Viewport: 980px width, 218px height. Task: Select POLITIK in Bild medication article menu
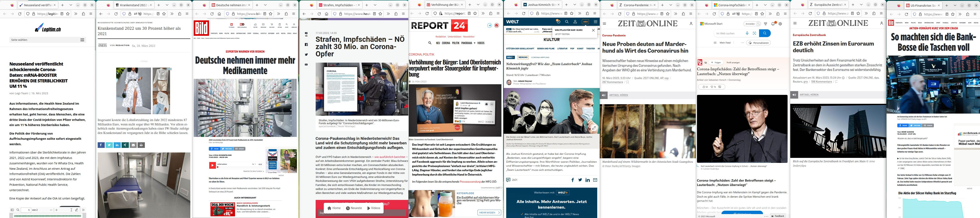click(227, 33)
